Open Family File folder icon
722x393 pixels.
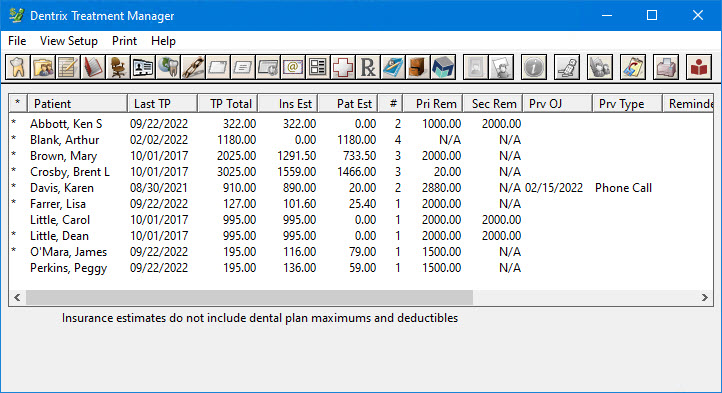(x=43, y=68)
